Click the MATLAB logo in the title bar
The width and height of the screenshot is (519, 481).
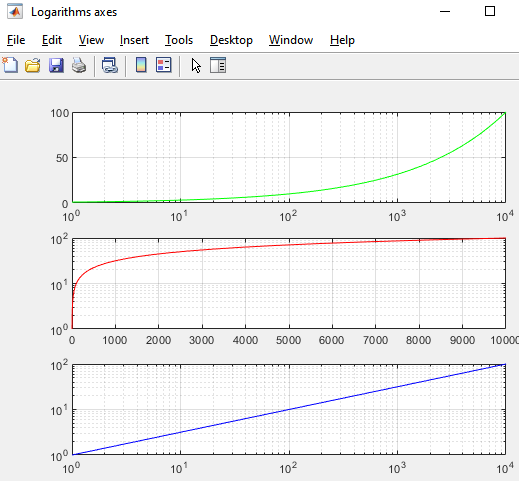[15, 12]
